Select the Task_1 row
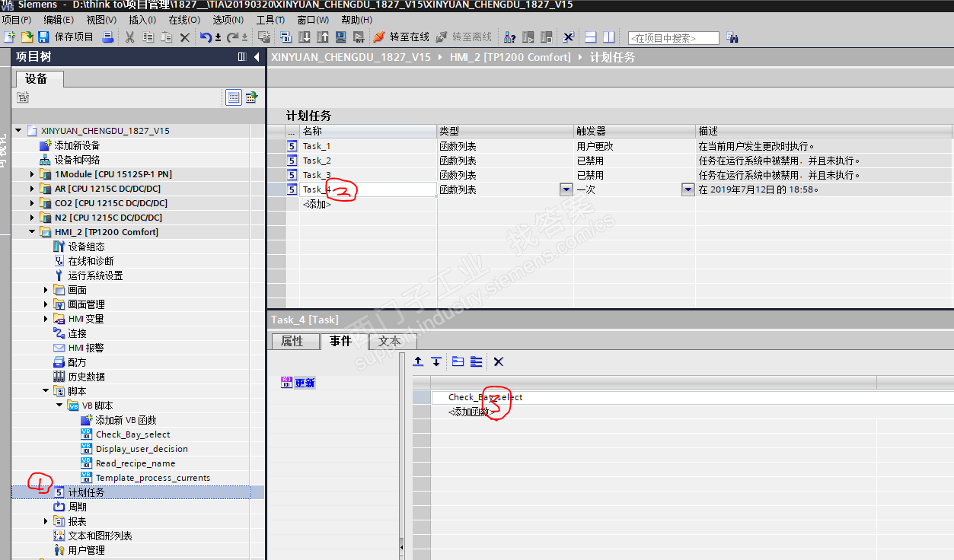Viewport: 954px width, 560px height. (317, 146)
